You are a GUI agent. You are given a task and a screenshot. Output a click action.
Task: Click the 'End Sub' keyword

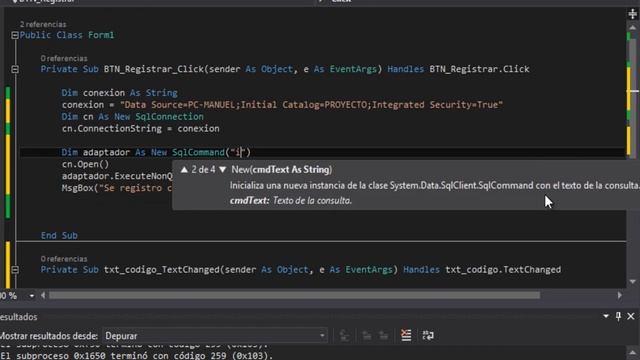[x=59, y=236]
